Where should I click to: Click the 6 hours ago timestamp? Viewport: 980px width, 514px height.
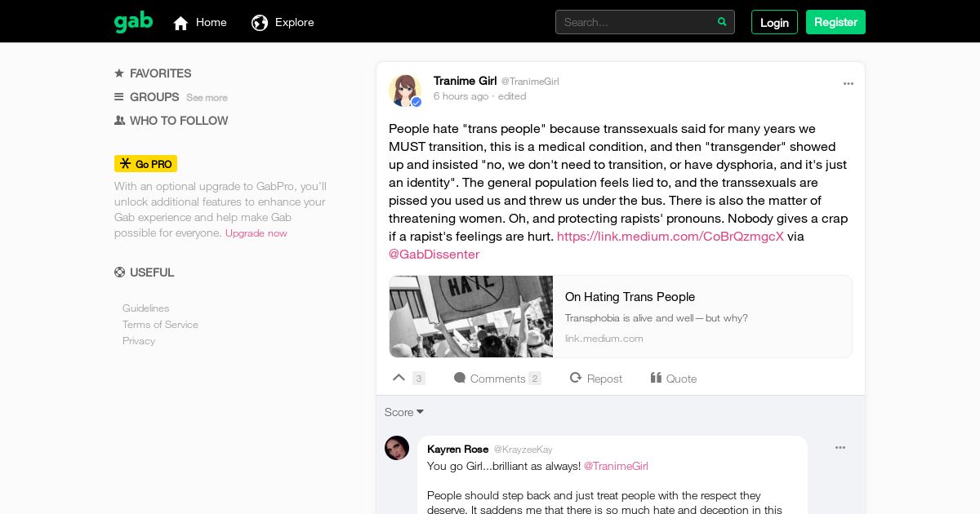pyautogui.click(x=461, y=96)
